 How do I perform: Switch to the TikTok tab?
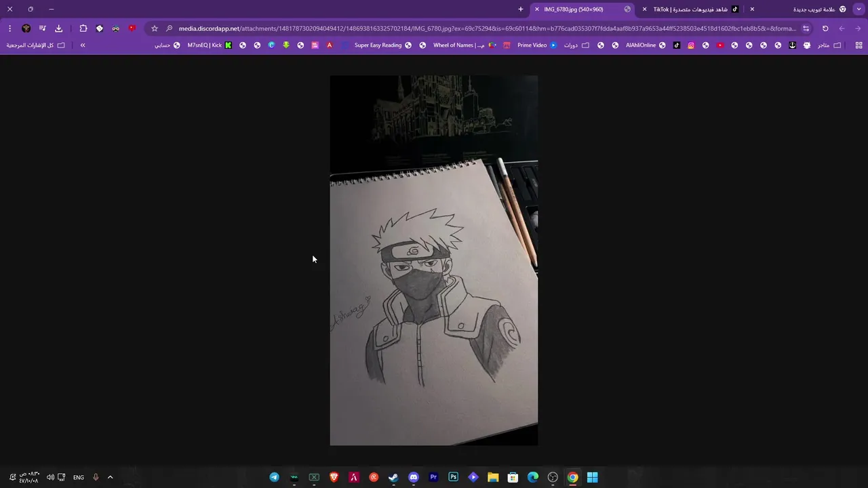pos(693,9)
